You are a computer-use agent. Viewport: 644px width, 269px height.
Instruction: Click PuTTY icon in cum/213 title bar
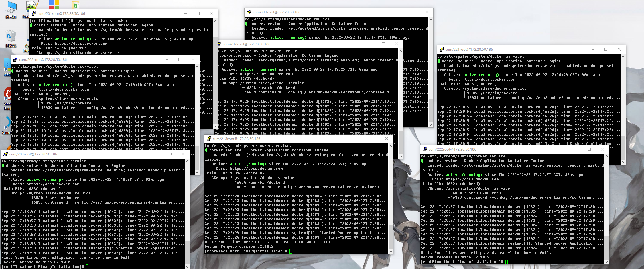coord(209,139)
